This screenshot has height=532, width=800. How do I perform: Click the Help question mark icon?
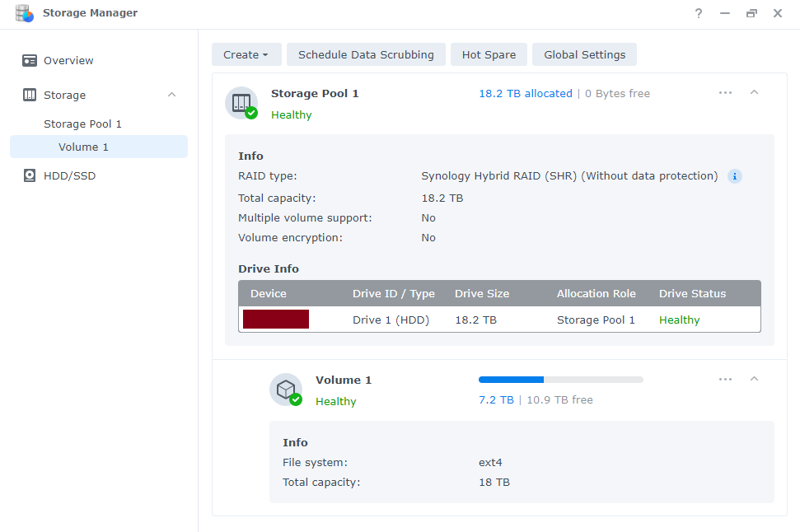[x=698, y=13]
